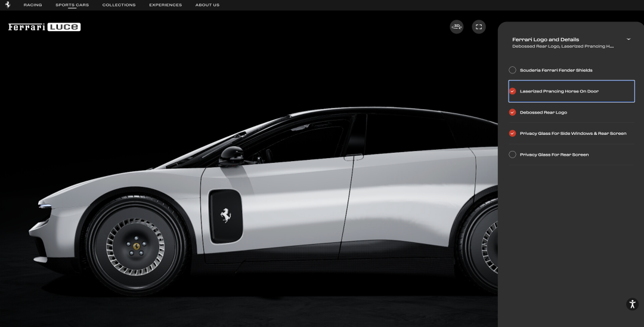The height and width of the screenshot is (327, 644).
Task: Open the accessibility options widget
Action: point(632,304)
